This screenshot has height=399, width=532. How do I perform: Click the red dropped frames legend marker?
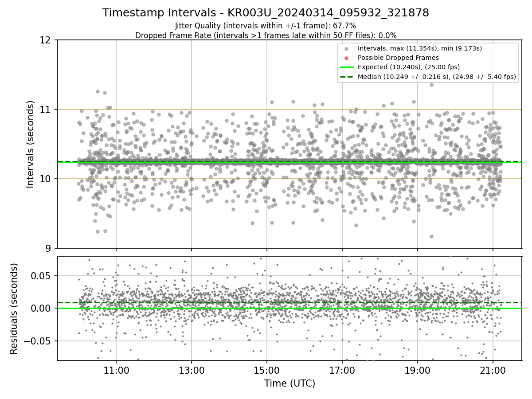point(347,58)
